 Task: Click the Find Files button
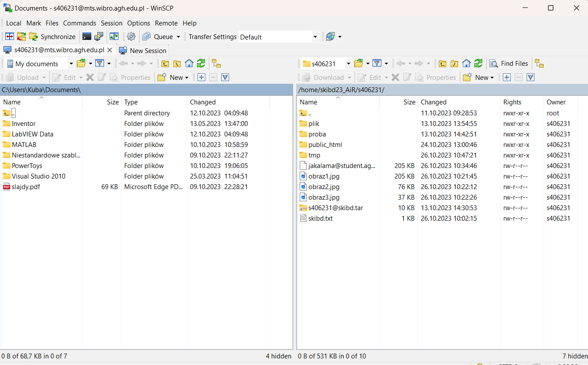[x=509, y=64]
